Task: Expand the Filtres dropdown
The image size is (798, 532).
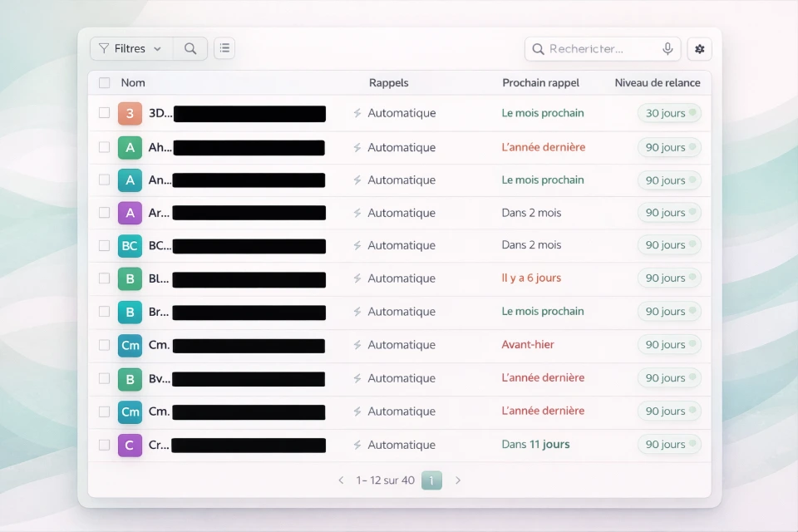Action: pyautogui.click(x=131, y=49)
